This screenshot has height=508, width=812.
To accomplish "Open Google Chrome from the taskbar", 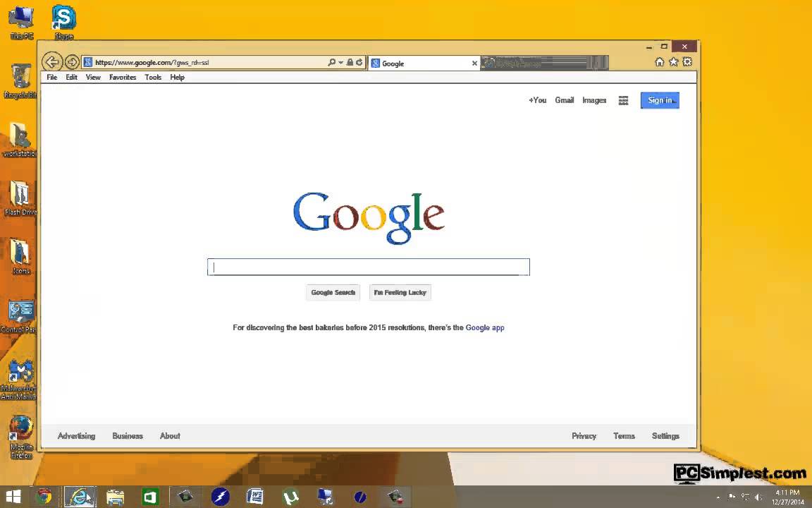I will click(44, 497).
